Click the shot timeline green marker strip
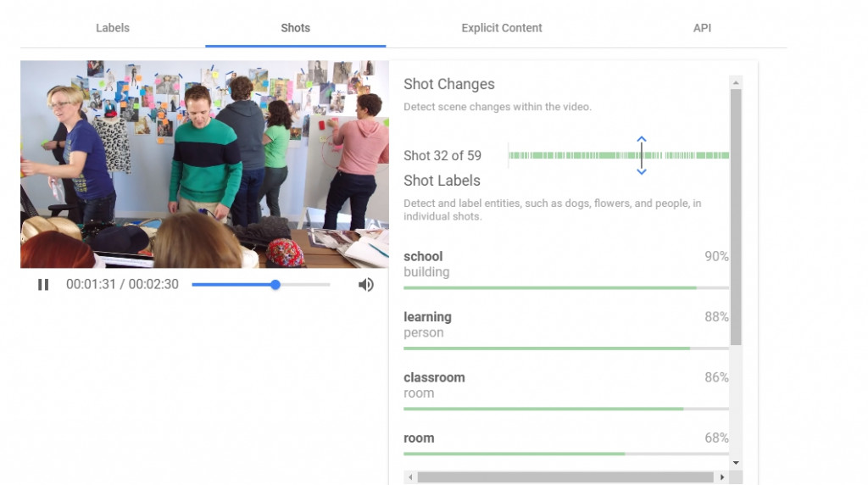Screen dimensions: 868x485 tap(618, 155)
